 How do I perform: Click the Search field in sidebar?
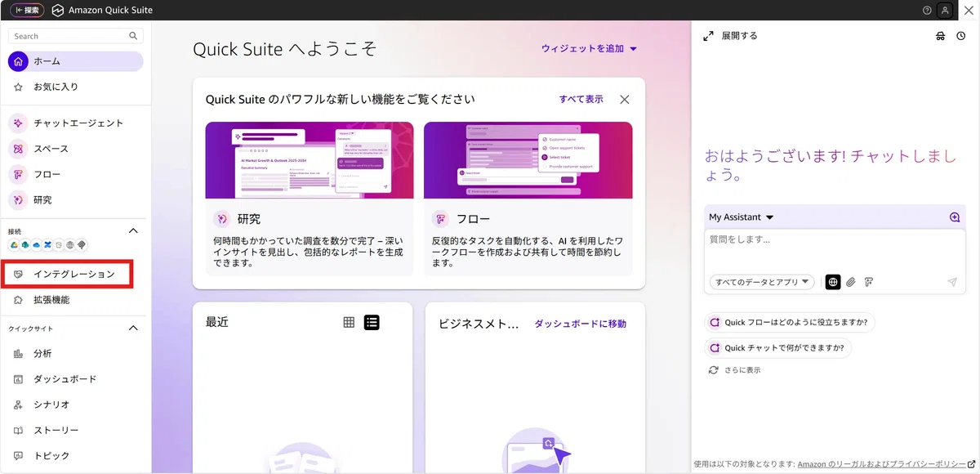(x=75, y=36)
